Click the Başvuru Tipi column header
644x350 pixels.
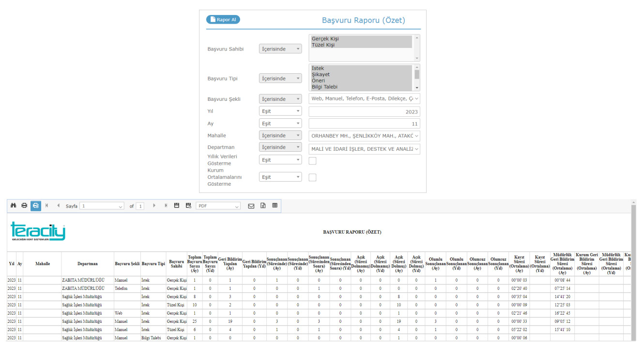[x=153, y=264]
